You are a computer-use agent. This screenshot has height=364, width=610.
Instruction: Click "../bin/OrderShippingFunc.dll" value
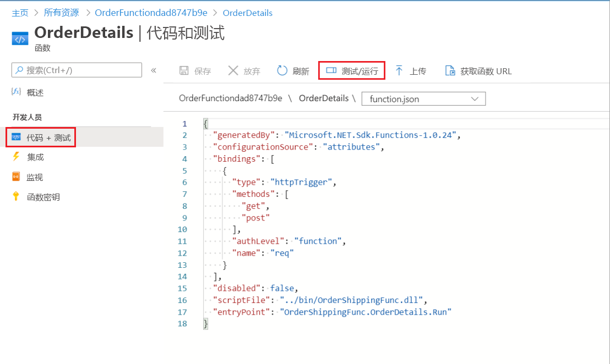pos(351,300)
